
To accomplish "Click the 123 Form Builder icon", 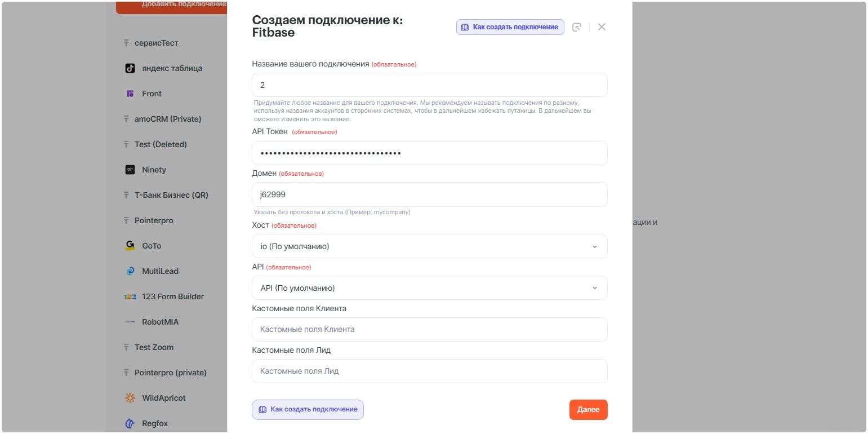I will (x=130, y=296).
